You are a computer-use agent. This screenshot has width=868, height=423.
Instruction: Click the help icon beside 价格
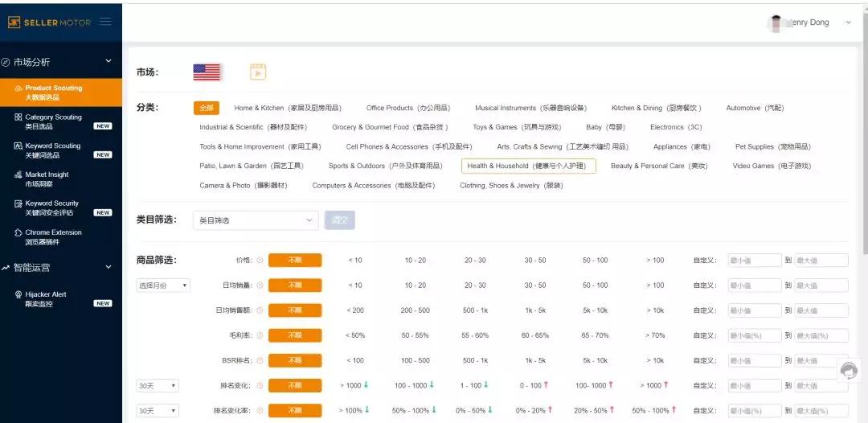(260, 261)
